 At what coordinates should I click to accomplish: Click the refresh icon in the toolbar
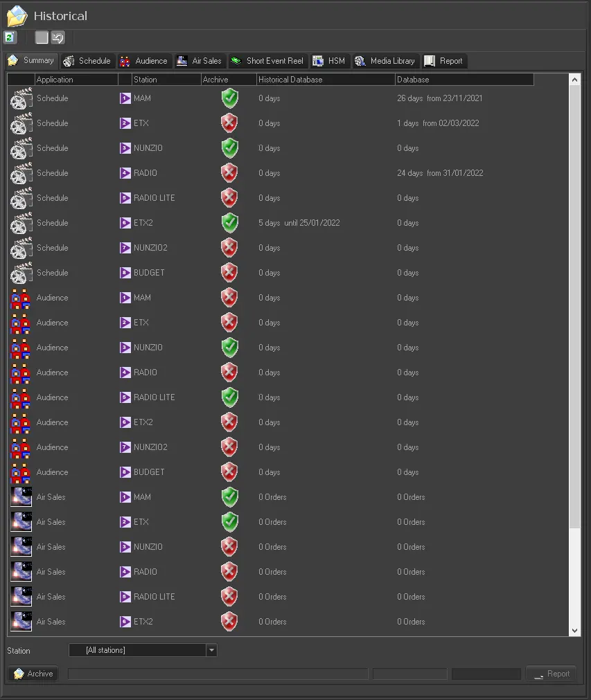point(10,37)
